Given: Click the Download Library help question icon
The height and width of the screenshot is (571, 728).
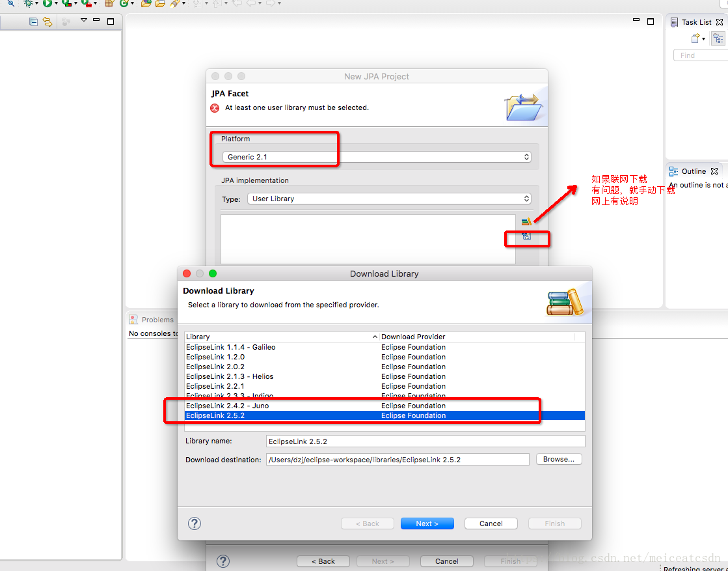Looking at the screenshot, I should point(194,523).
